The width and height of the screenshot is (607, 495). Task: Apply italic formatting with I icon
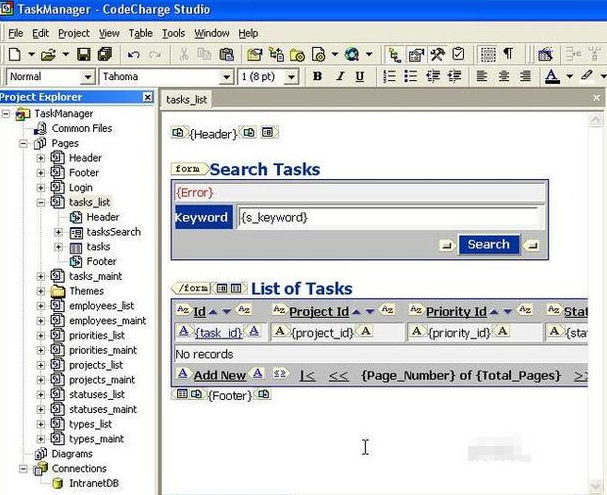tap(339, 76)
